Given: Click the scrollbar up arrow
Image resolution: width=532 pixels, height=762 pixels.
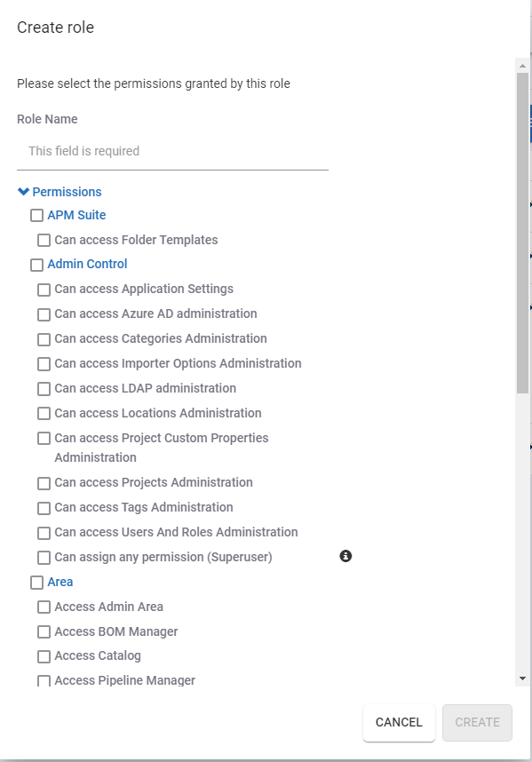Looking at the screenshot, I should [523, 65].
